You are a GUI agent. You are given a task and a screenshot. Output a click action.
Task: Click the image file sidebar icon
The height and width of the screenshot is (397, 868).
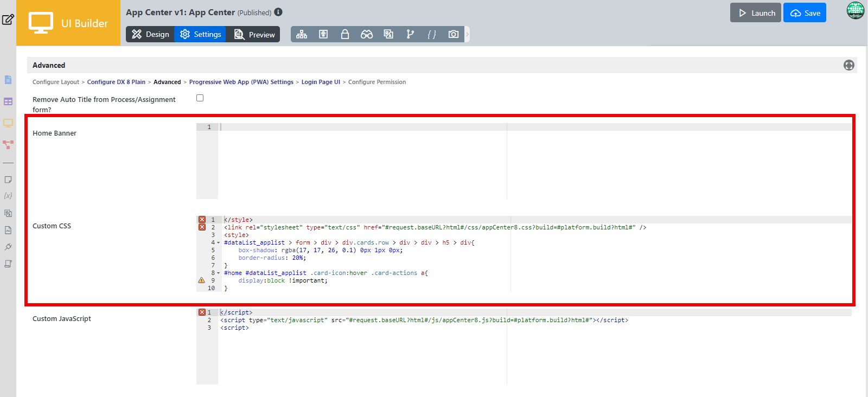8,230
